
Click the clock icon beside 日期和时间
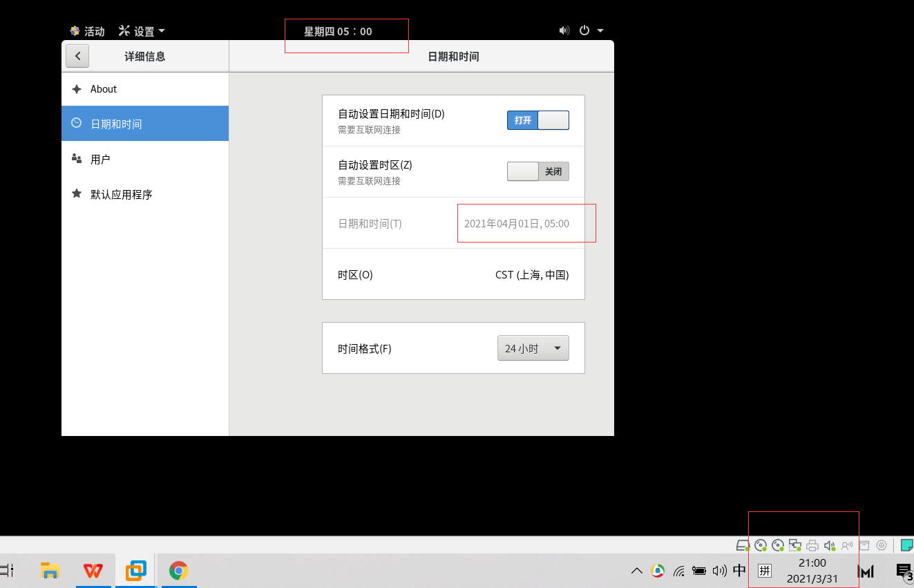tap(77, 123)
